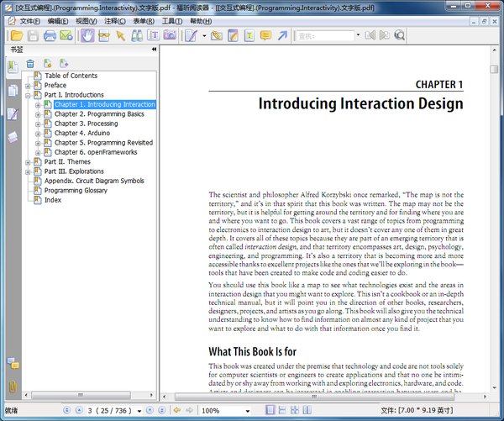Switch to single page layout view

tap(270, 410)
